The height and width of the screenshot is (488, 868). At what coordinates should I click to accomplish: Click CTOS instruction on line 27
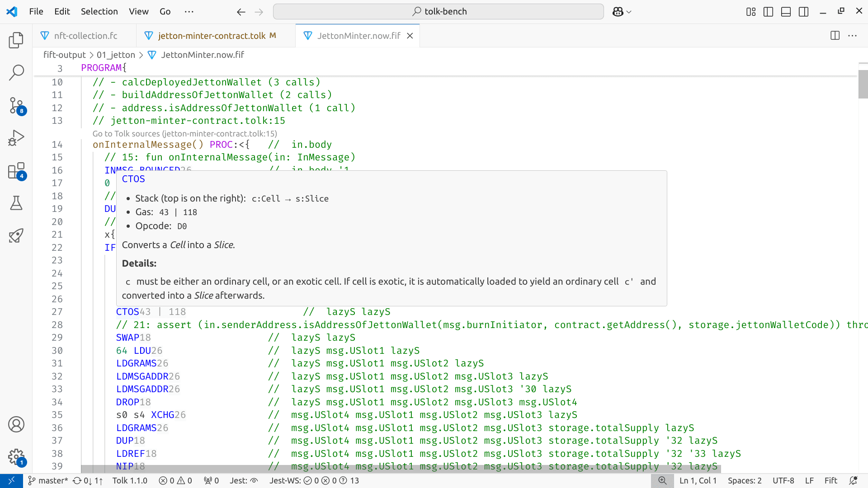point(127,312)
